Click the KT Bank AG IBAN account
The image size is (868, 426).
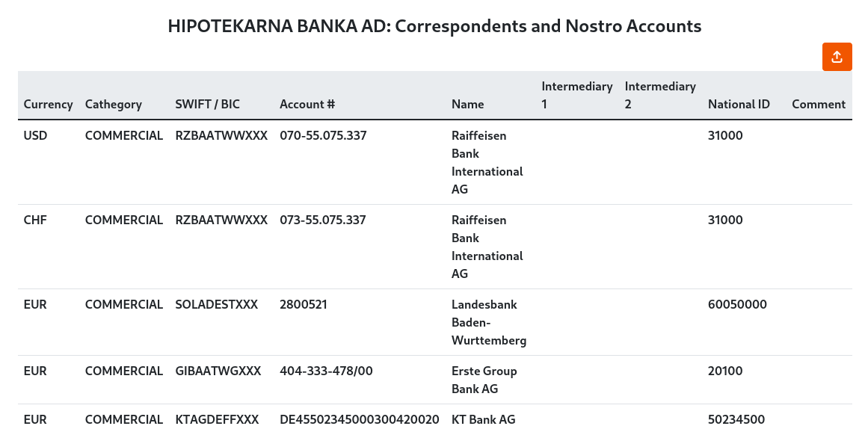(x=359, y=419)
